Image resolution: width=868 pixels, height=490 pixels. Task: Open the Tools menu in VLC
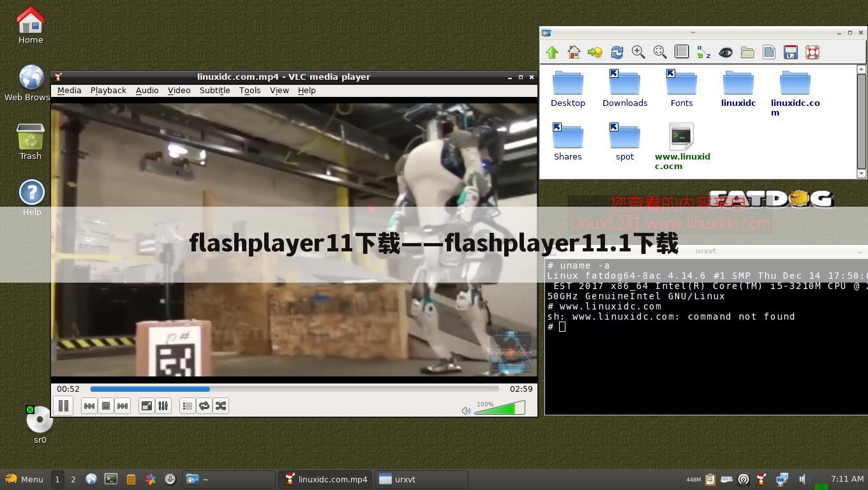pos(250,91)
